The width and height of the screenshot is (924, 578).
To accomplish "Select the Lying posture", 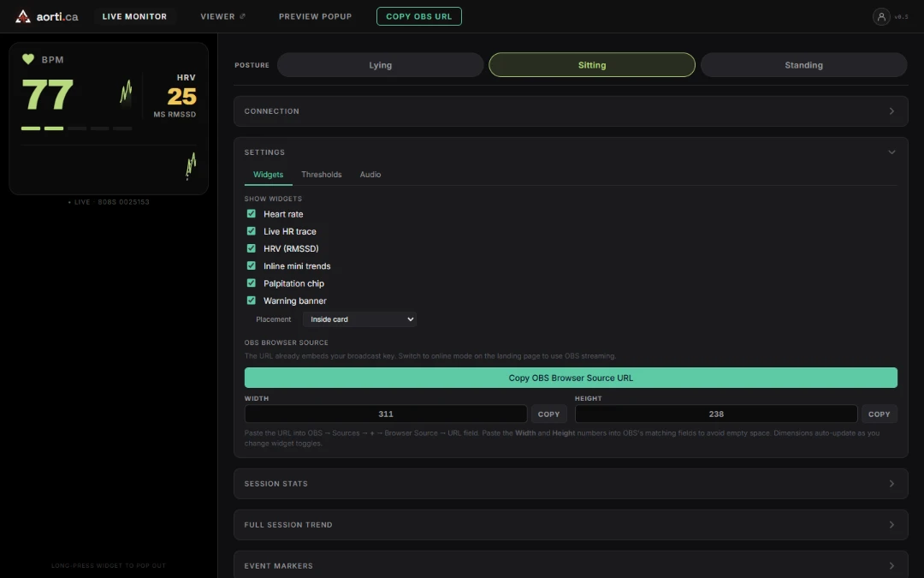I will (x=380, y=65).
